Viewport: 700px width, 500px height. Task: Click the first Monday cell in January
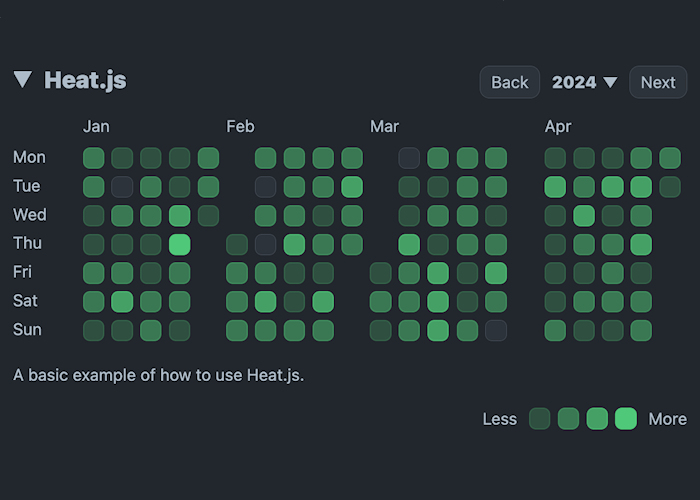tap(94, 158)
